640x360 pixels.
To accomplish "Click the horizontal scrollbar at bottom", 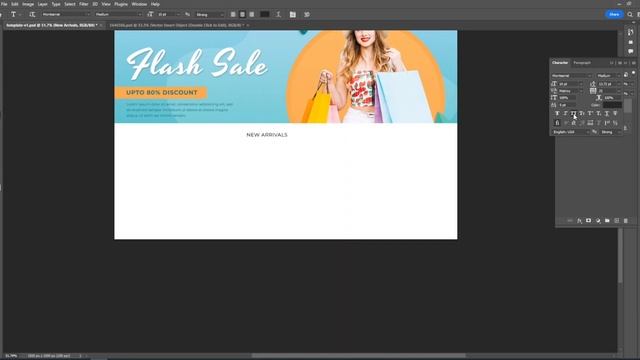I will (x=359, y=356).
